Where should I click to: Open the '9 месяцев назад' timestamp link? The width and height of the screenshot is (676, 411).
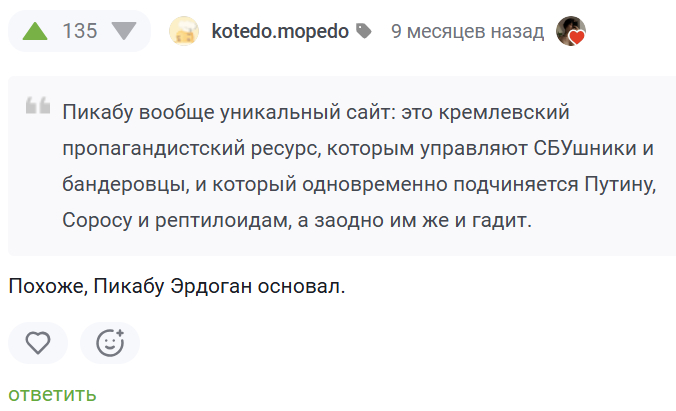tap(467, 31)
